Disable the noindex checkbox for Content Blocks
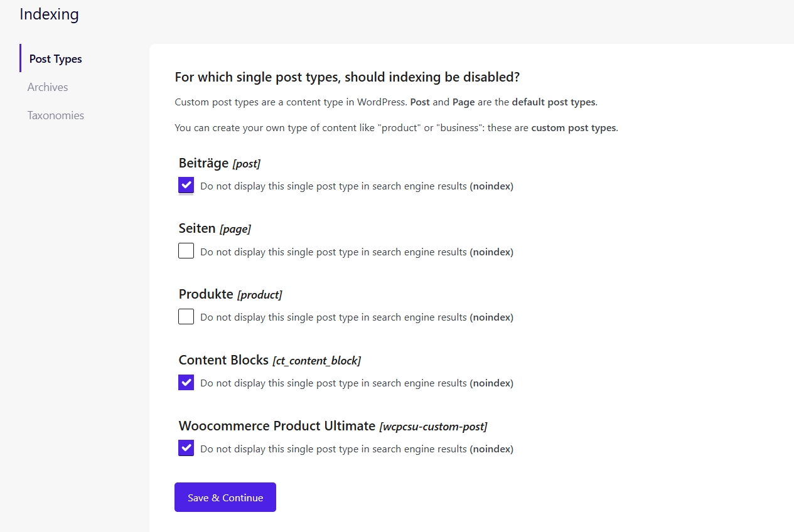 186,382
